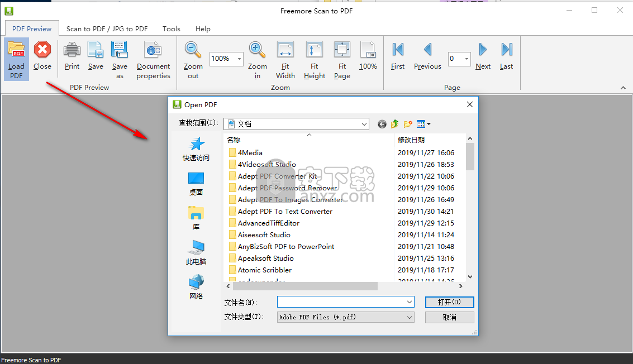Click the Zoom out magnifier
The width and height of the screenshot is (633, 364).
(193, 50)
